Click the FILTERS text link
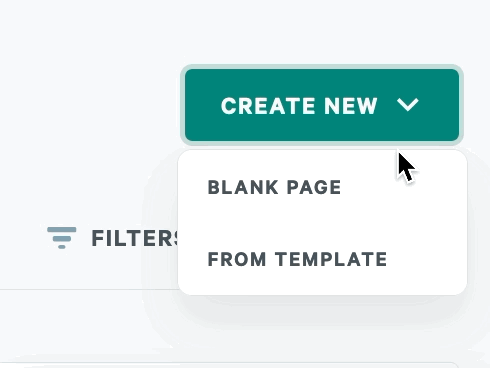490x368 pixels. tap(135, 238)
